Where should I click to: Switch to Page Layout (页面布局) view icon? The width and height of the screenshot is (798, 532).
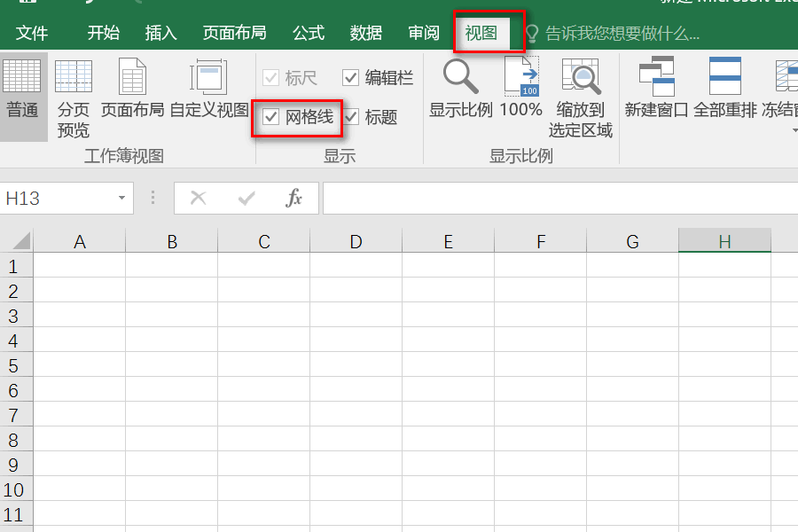(x=132, y=88)
